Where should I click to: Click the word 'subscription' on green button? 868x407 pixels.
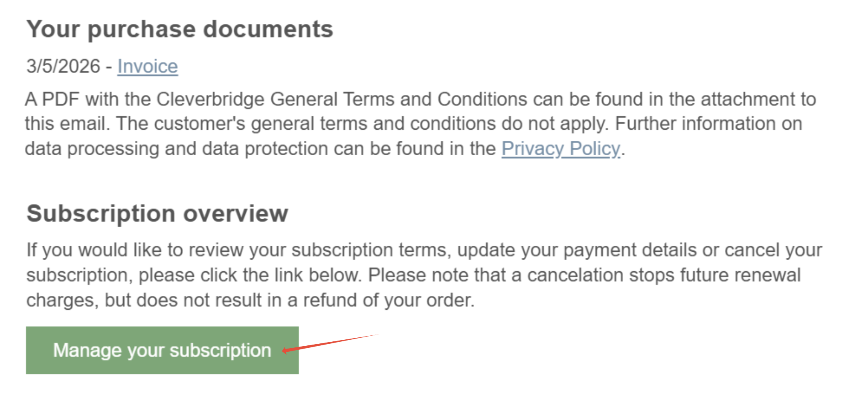(221, 351)
